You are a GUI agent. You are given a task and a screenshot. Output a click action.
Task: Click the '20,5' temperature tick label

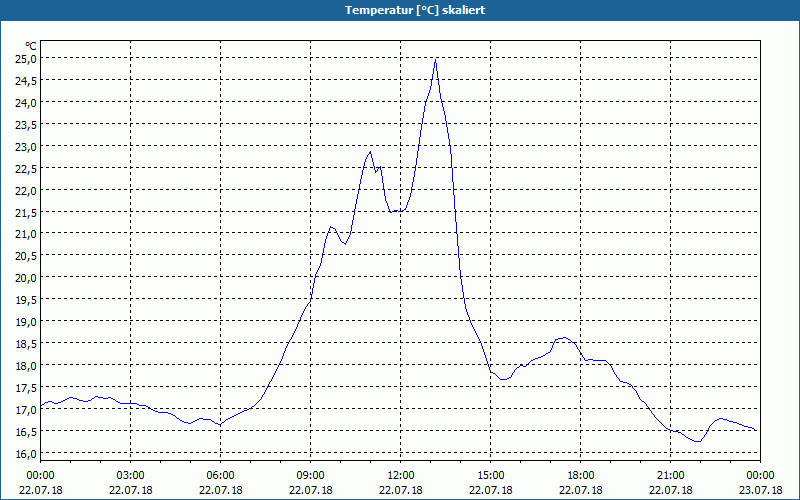26,256
